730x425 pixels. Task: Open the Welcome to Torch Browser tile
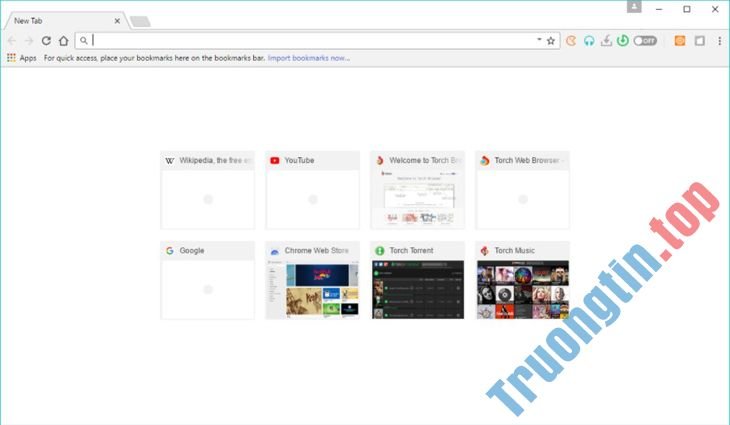click(x=418, y=190)
